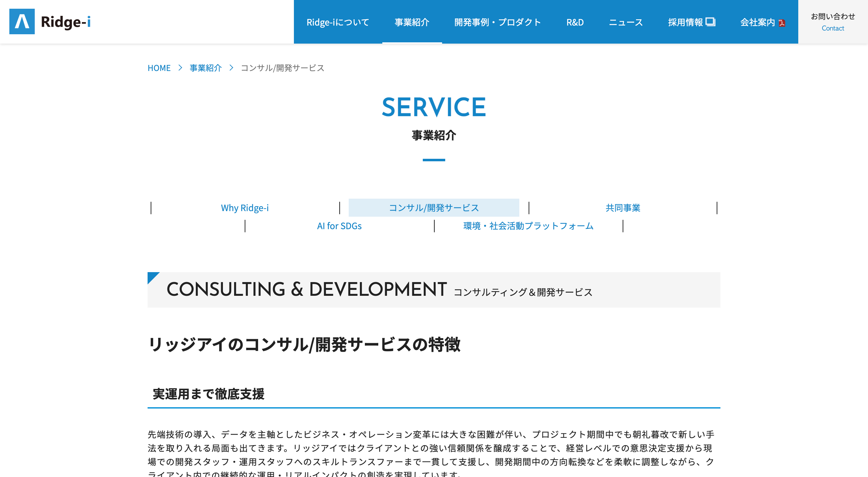
Task: Select 事業紹介 in the top navigation
Action: coord(412,22)
